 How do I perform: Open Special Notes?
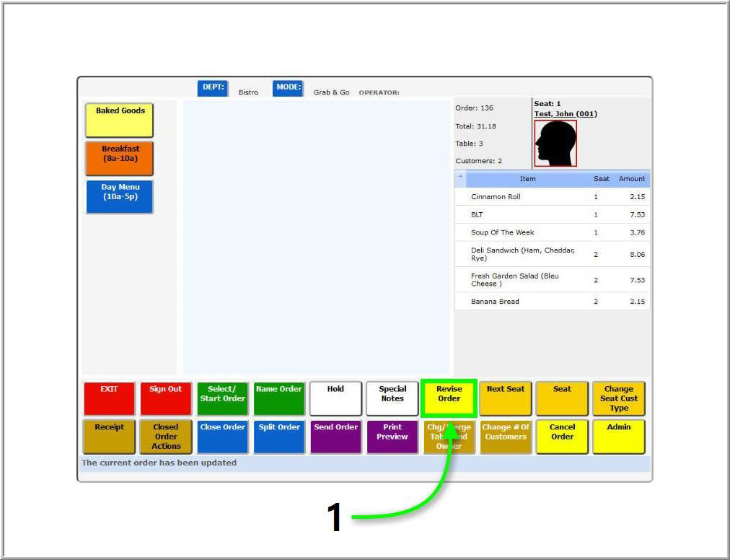[392, 398]
